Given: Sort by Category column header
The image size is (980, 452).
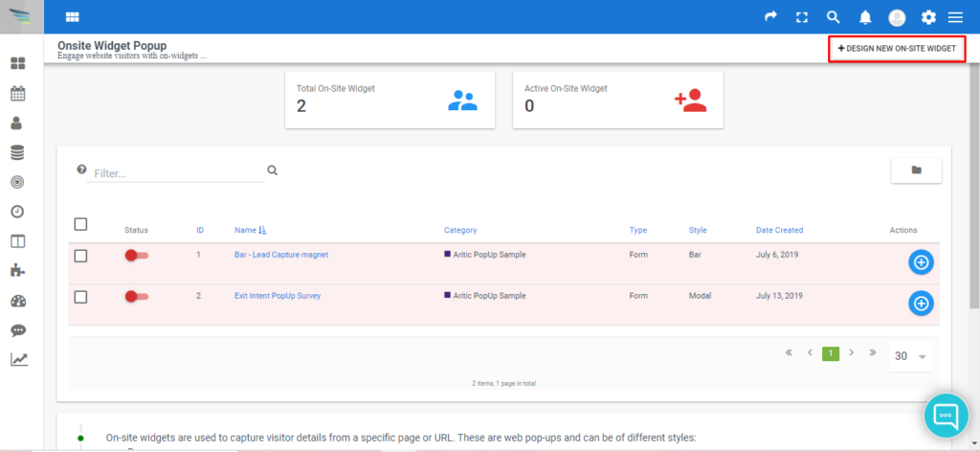Looking at the screenshot, I should pos(460,230).
